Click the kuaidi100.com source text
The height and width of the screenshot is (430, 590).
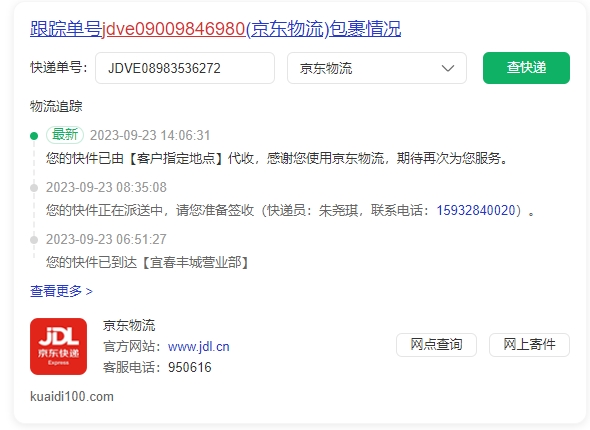click(72, 397)
